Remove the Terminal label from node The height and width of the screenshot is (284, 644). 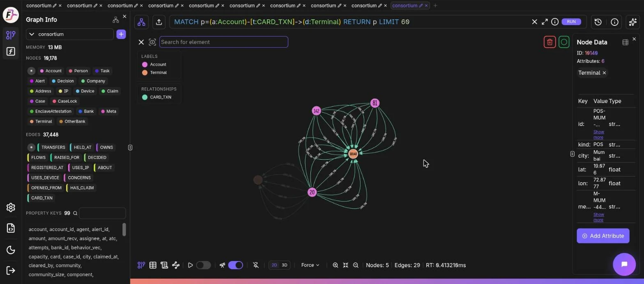coord(604,73)
